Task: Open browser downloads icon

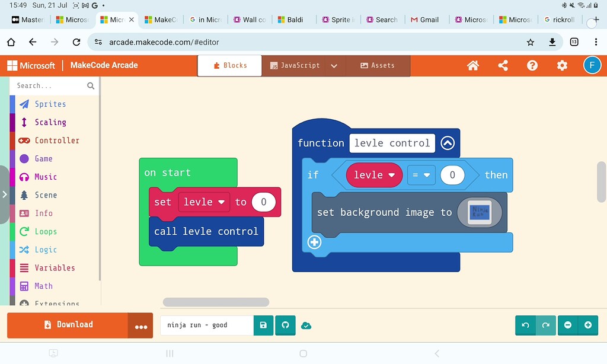Action: pos(552,42)
